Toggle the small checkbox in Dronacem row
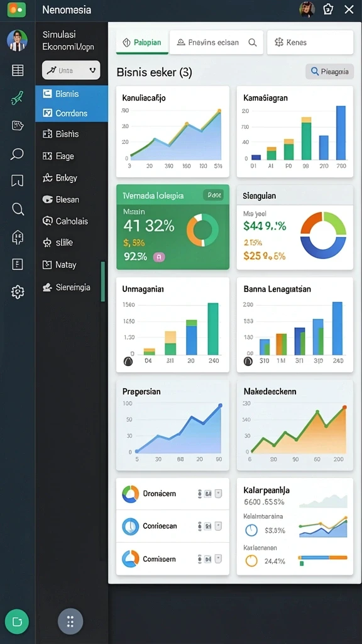362x644 pixels. click(x=218, y=493)
